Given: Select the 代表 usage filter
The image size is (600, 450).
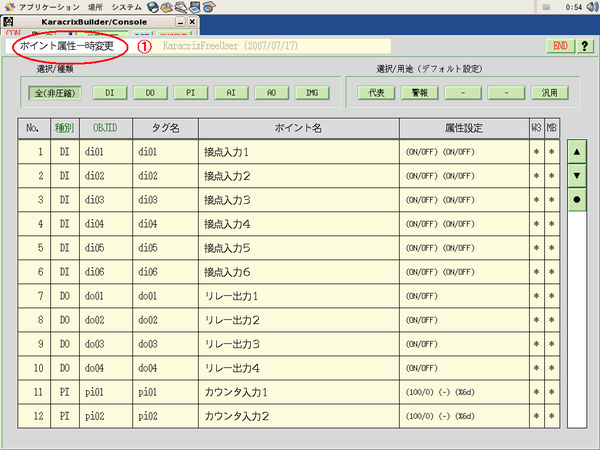Looking at the screenshot, I should click(376, 93).
